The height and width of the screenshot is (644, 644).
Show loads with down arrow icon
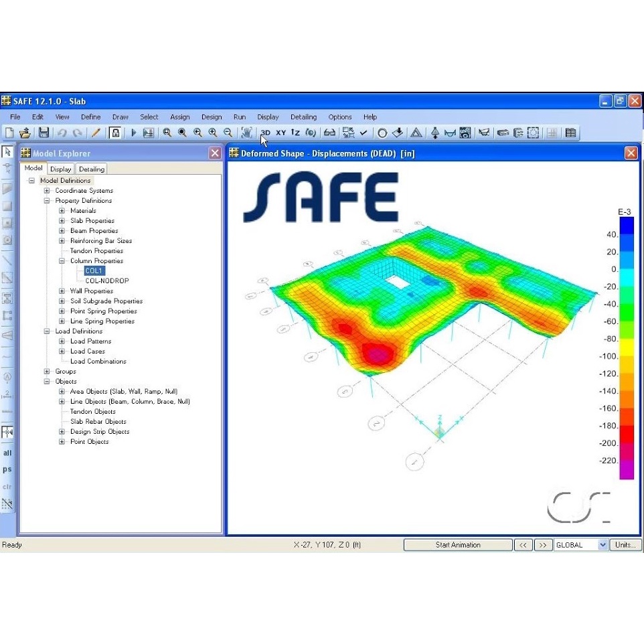[x=398, y=133]
